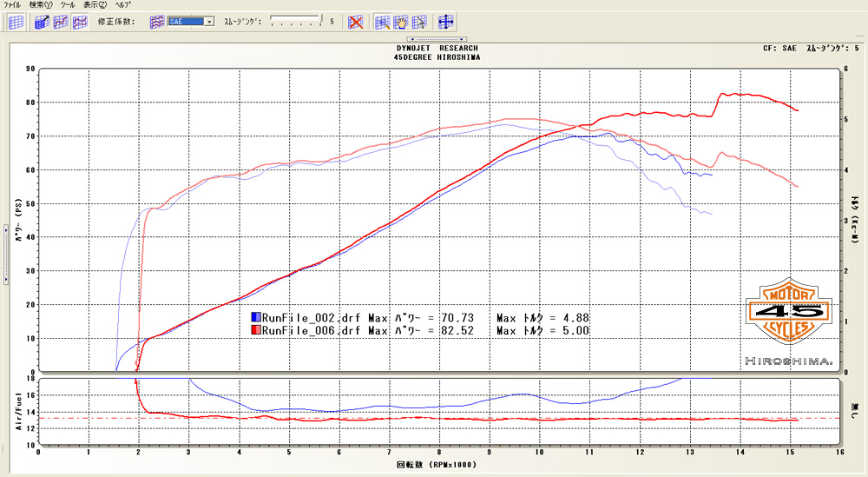Viewport: 868px width, 477px height.
Task: Open the ファイル menu
Action: (12, 5)
